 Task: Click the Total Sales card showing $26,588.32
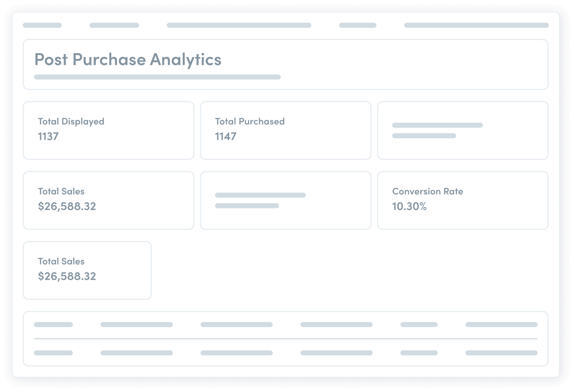click(108, 200)
